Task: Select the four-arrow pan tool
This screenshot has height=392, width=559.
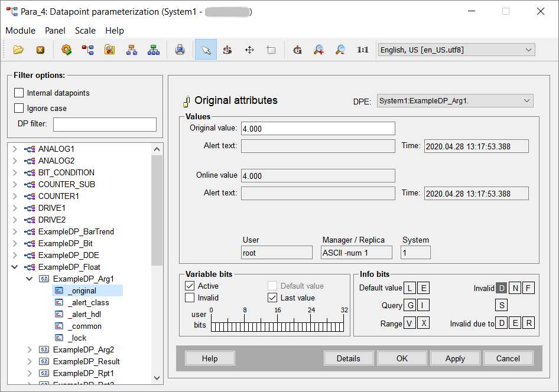Action: (x=249, y=50)
